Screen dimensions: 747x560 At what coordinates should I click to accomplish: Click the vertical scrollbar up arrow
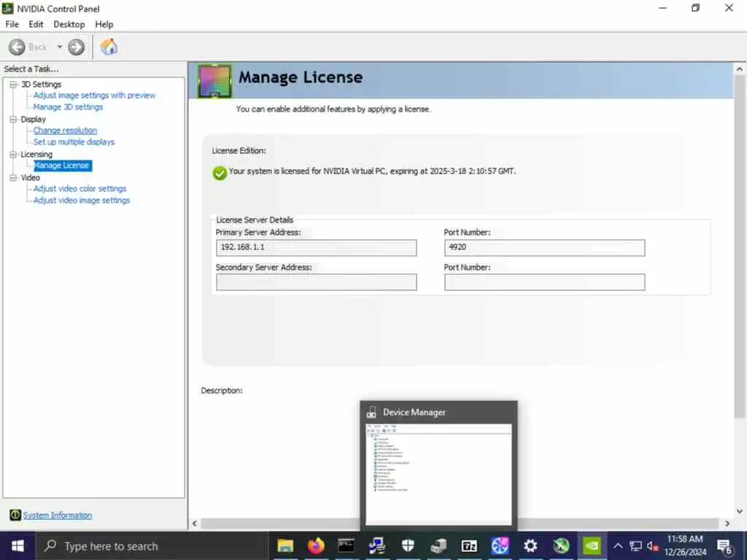pyautogui.click(x=740, y=69)
